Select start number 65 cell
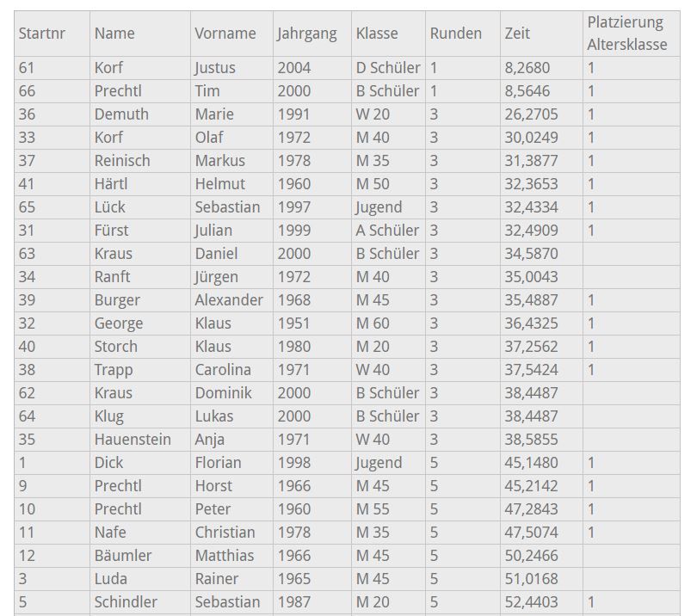The image size is (697, 616). tap(28, 207)
